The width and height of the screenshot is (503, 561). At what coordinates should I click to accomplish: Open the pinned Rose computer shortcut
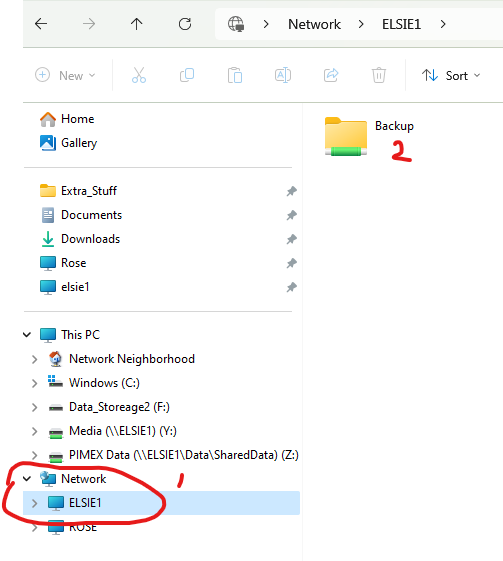coord(63,263)
